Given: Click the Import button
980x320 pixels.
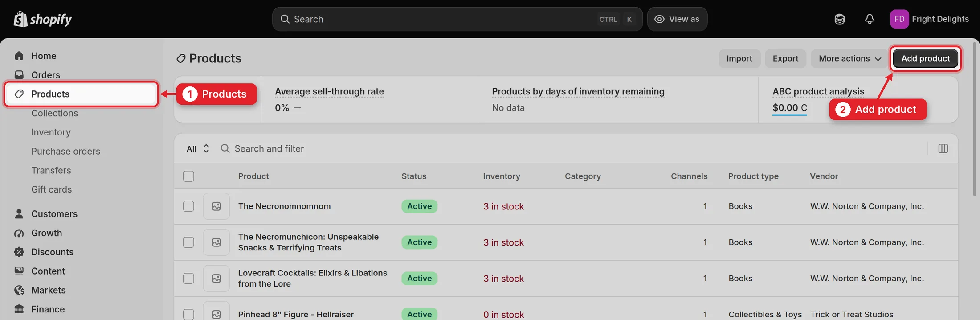Looking at the screenshot, I should click(739, 58).
